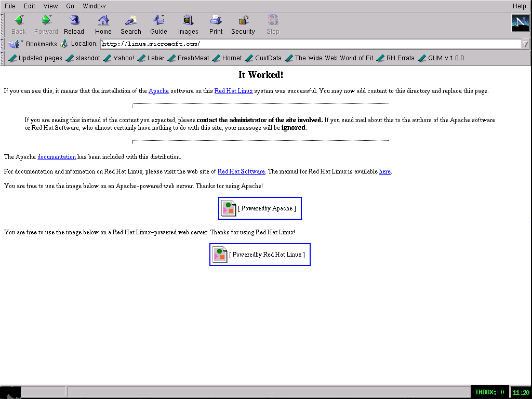Viewport: 532px width, 399px height.
Task: Click the Powered by Apache image
Action: 260,208
